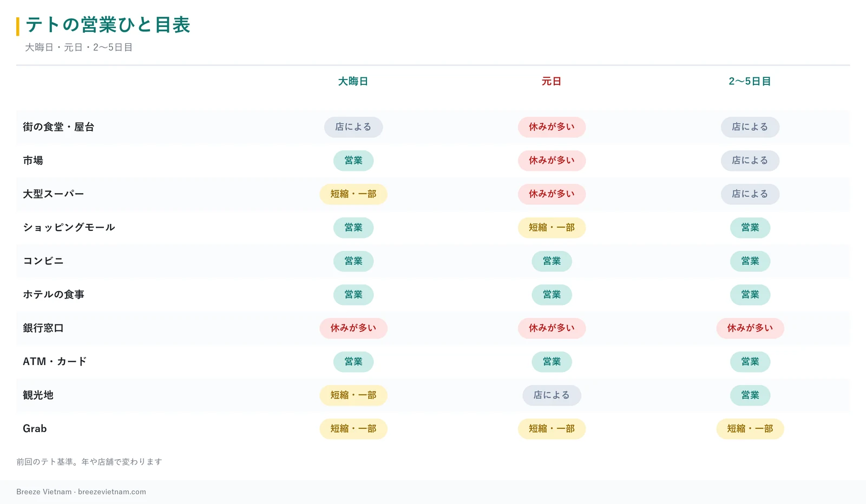Image resolution: width=866 pixels, height=504 pixels.
Task: Click the footer Breeze Vietnam · breezevietnam.com
Action: pos(81,492)
